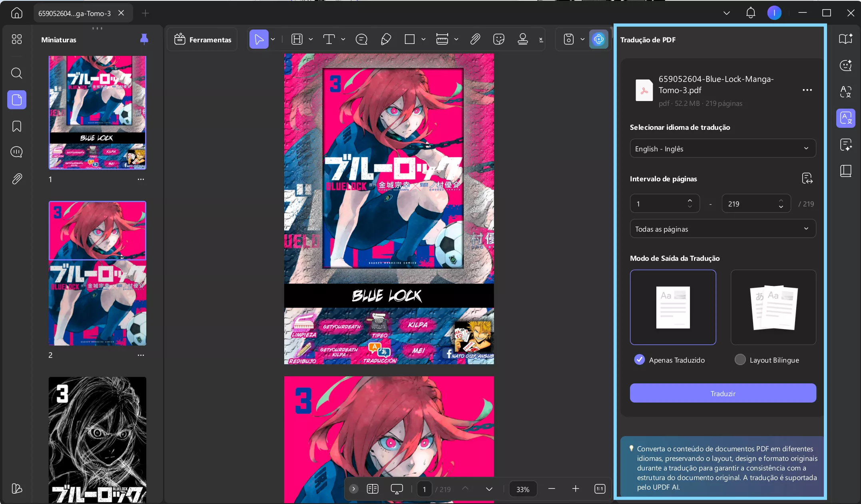The image size is (861, 504).
Task: Open more options for the PDF file
Action: click(x=807, y=90)
